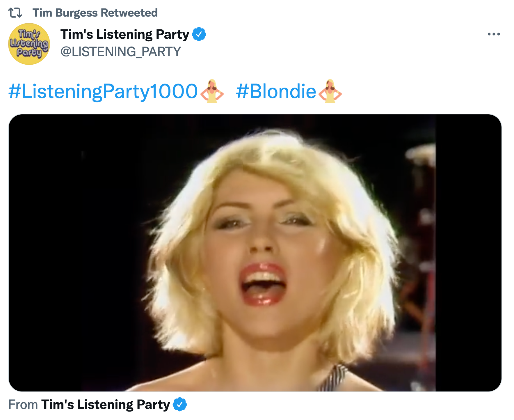Open the @LISTENING_PARTY handle

coord(121,52)
